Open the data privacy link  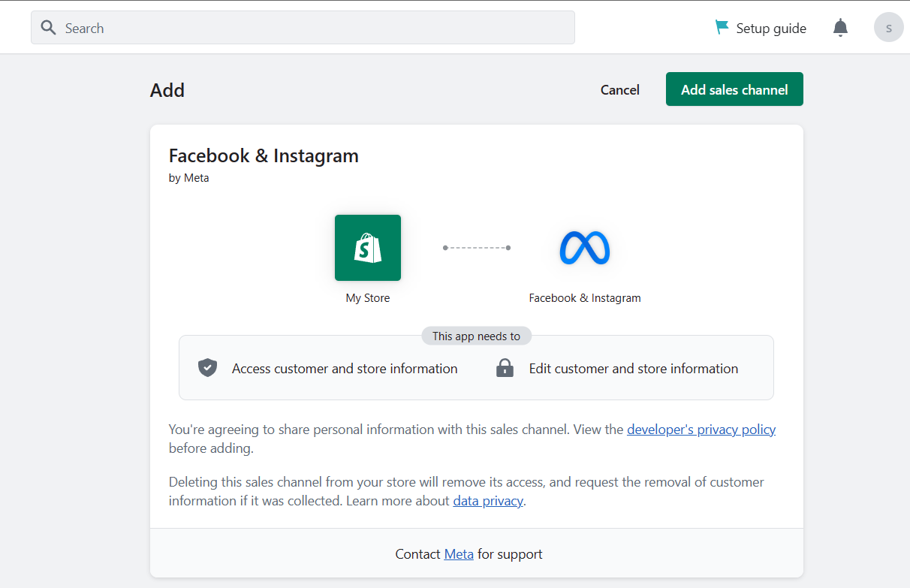488,500
